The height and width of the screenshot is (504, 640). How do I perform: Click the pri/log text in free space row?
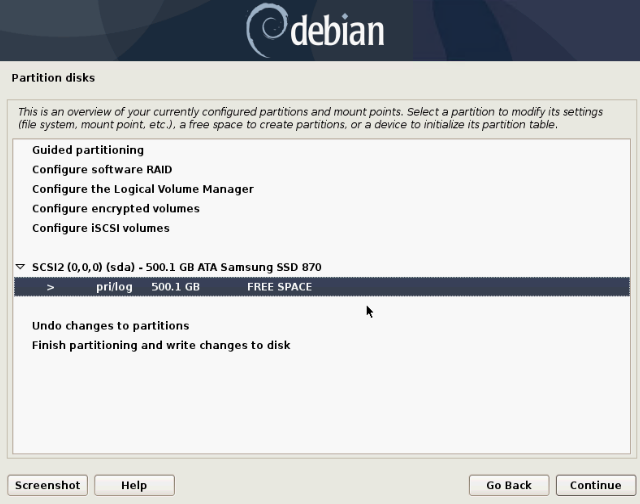tap(114, 287)
